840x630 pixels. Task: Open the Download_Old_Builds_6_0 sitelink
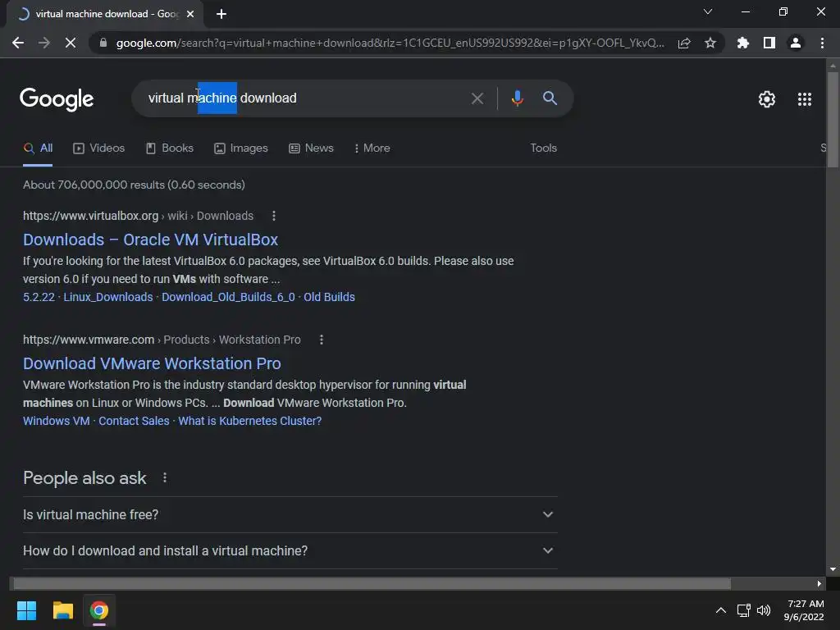coord(228,297)
